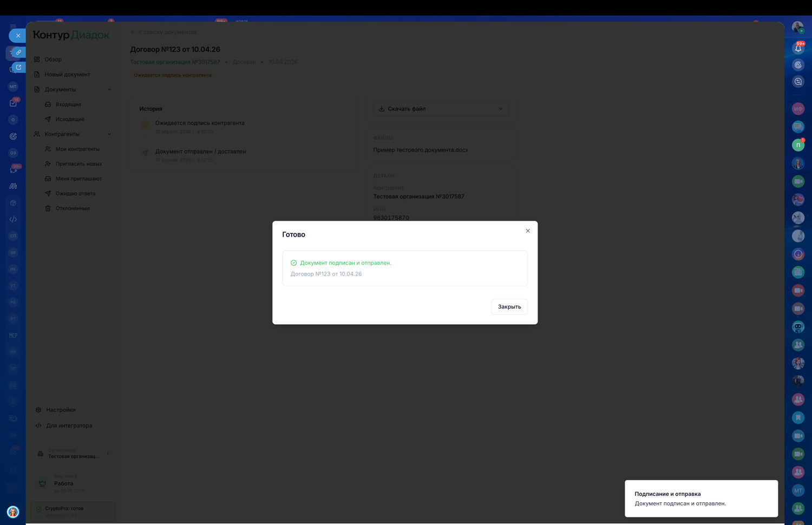The width and height of the screenshot is (812, 525).
Task: Open the Скачать файл dropdown
Action: point(441,109)
